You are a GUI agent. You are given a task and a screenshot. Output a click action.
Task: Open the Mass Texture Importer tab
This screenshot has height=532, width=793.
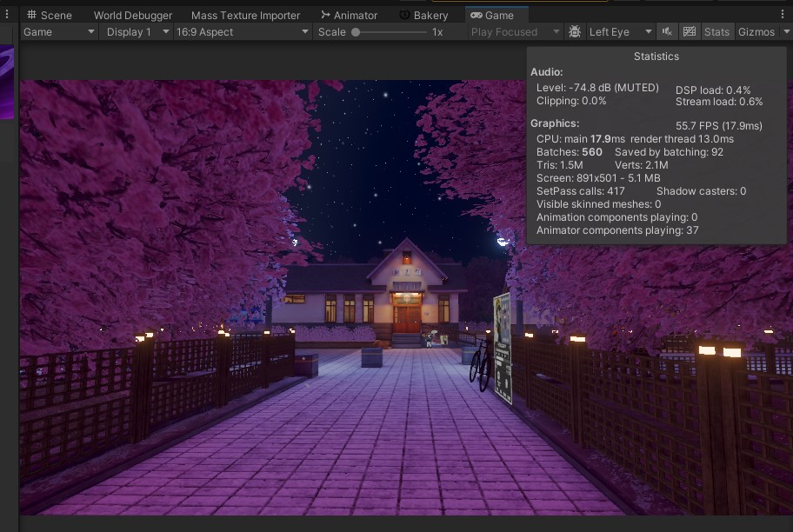click(x=246, y=15)
